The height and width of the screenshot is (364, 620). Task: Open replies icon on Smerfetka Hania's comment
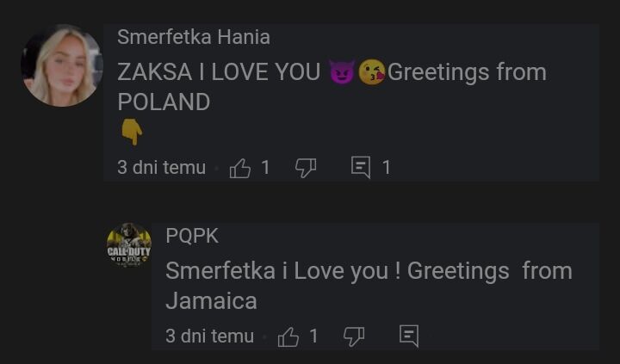[361, 168]
